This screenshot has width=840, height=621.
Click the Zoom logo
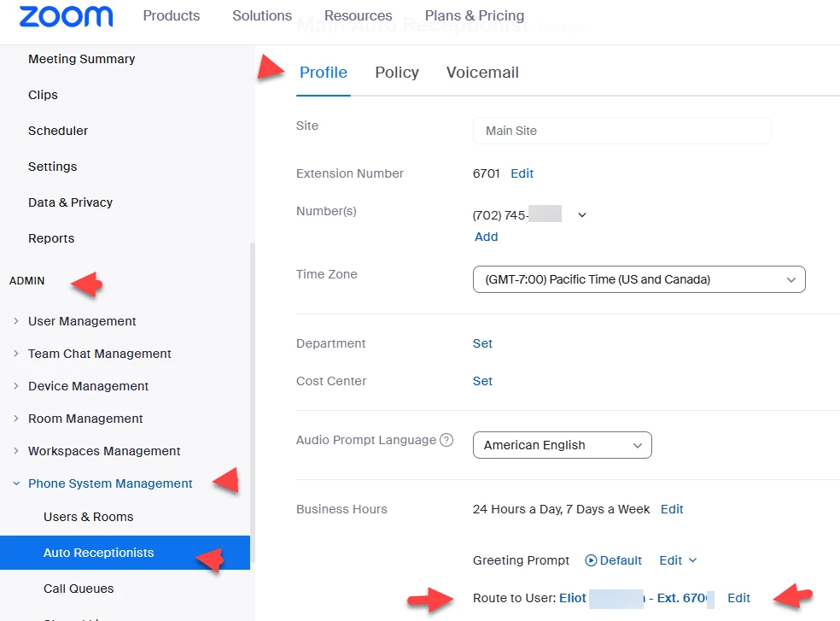point(66,16)
